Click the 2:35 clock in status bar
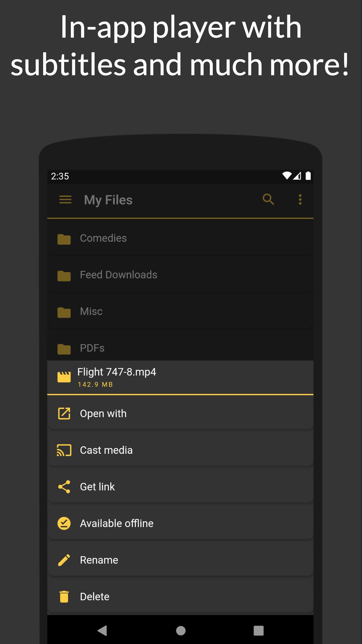Image resolution: width=362 pixels, height=644 pixels. [x=60, y=176]
